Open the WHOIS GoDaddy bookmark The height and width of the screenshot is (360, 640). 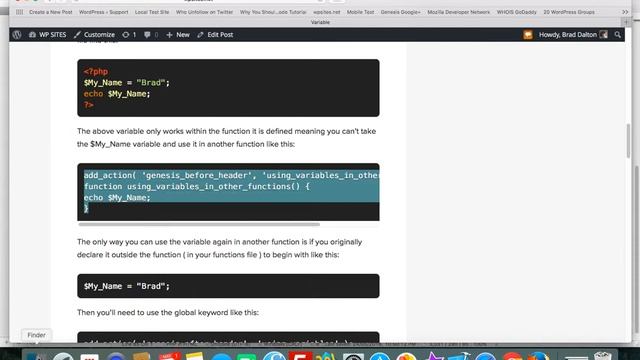(516, 12)
